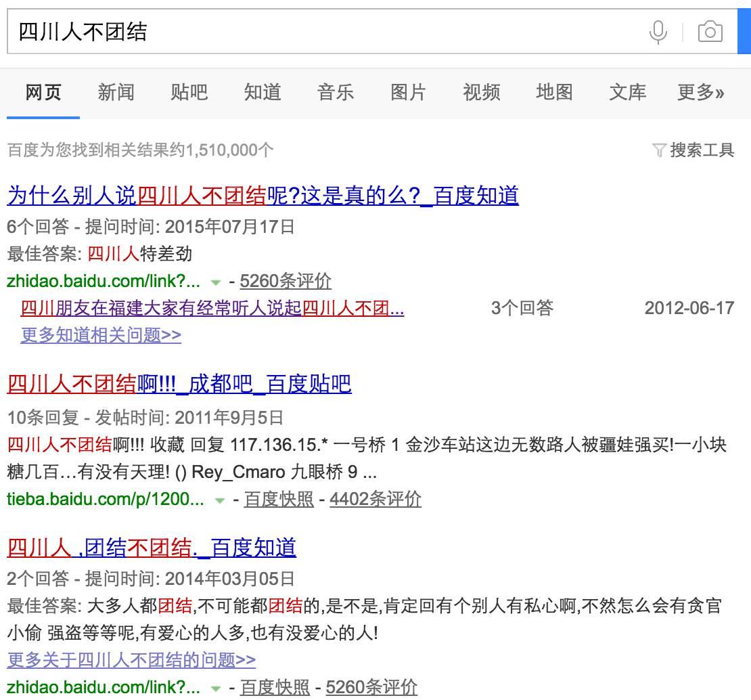Expand dropdown arrow beside tieba.baidu.com link
751x700 pixels.
220,501
